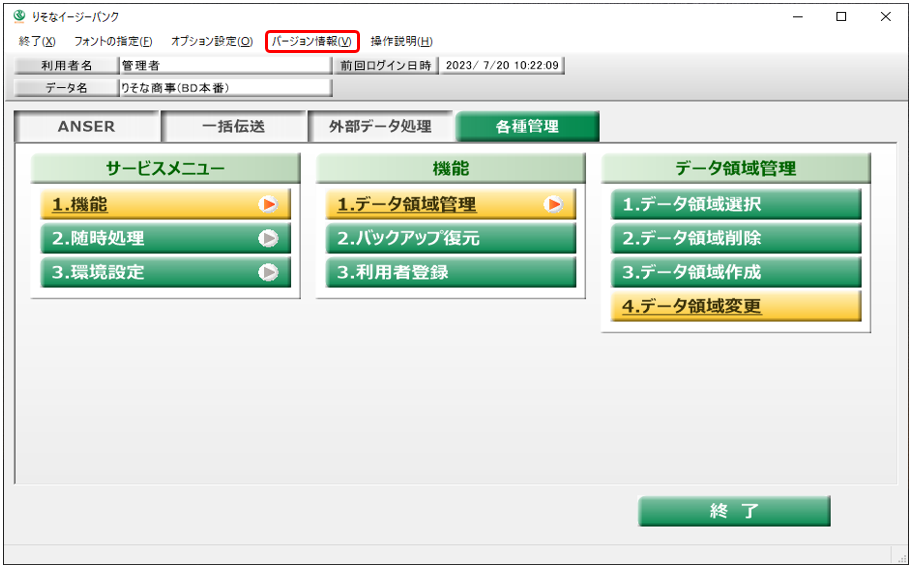Viewport: 913px width, 569px height.
Task: Click the 前回ログイン日時 label
Action: (386, 65)
